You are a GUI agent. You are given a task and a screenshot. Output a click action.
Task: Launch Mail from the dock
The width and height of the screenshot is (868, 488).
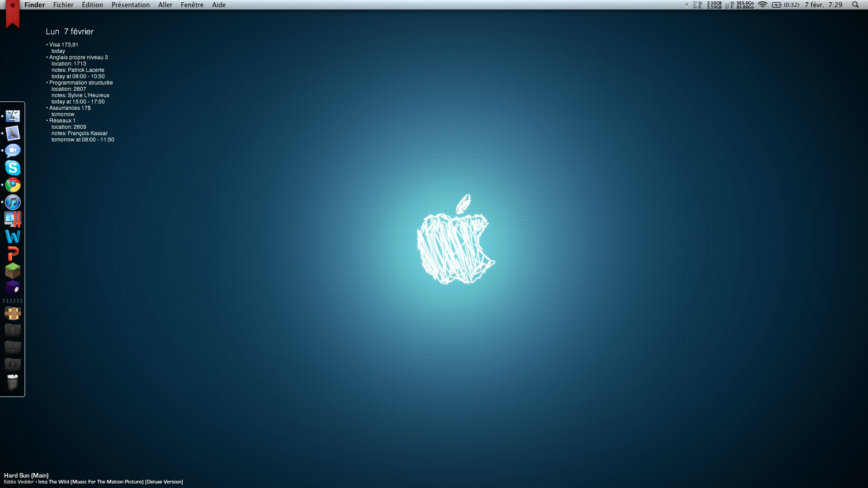(13, 133)
